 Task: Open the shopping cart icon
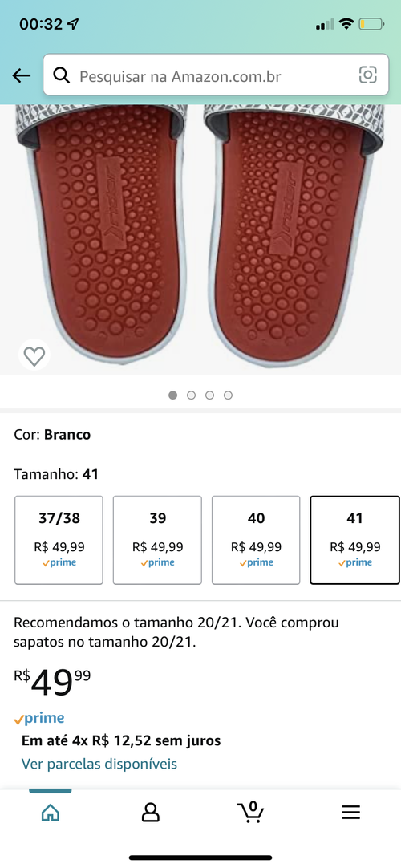[250, 812]
